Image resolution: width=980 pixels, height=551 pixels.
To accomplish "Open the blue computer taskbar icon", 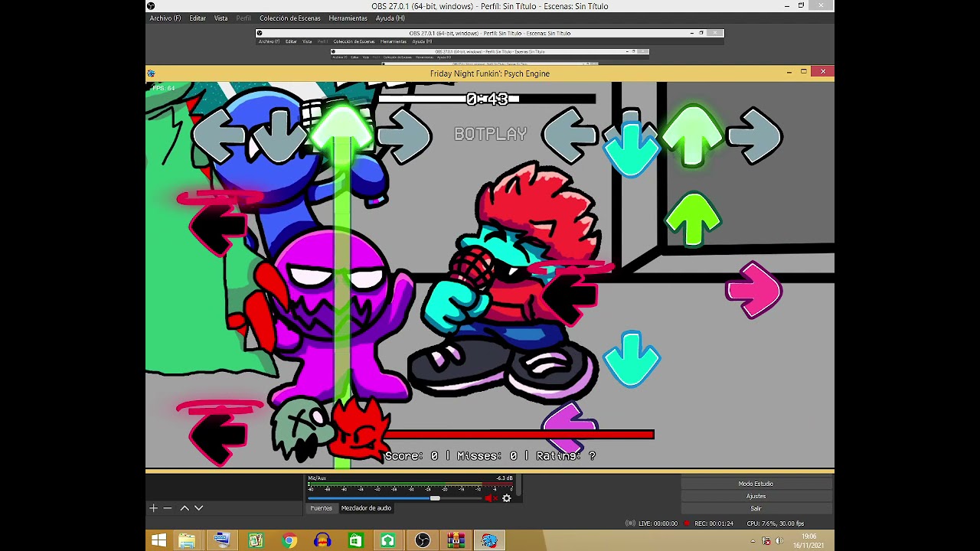I will 222,540.
